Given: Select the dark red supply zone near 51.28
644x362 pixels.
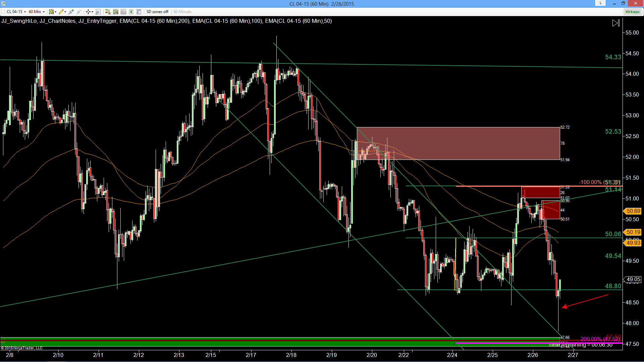Looking at the screenshot, I should 541,192.
